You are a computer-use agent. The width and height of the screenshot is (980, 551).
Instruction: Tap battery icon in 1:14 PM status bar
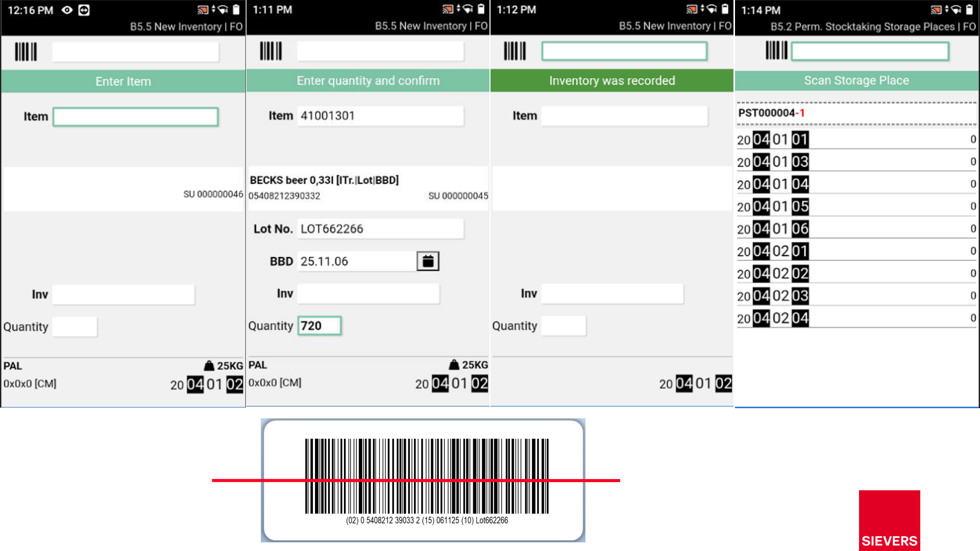coord(969,10)
